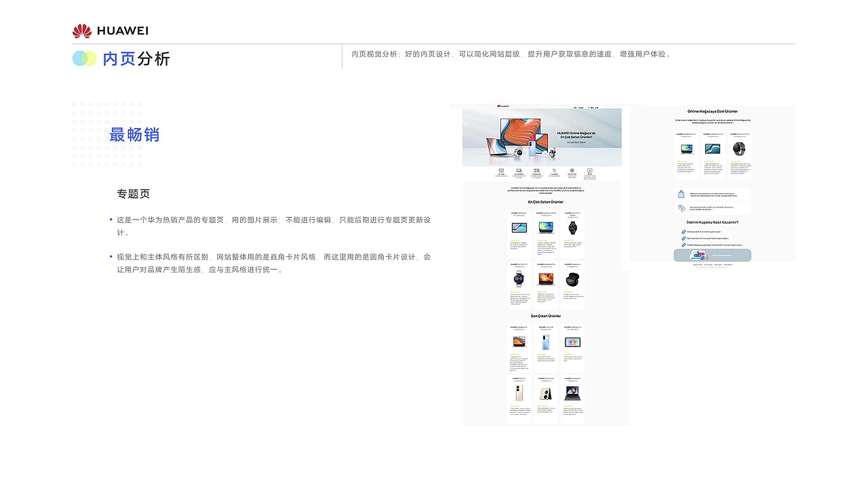Screen dimensions: 868x488
Task: Click the Son Çıkan Ürünler section heading
Action: click(546, 316)
